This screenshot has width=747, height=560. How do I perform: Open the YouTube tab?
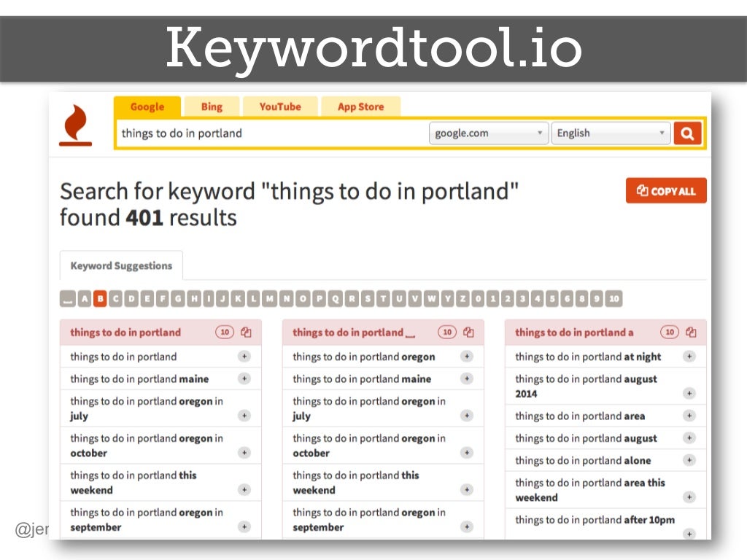coord(280,106)
